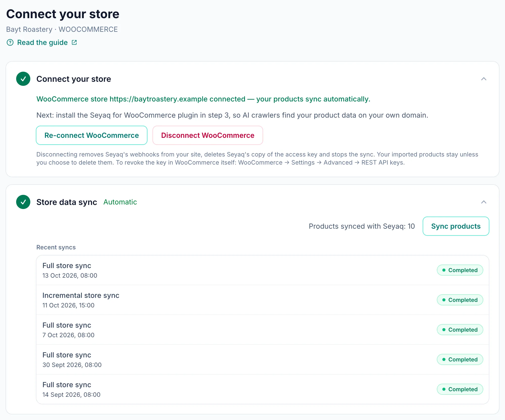Click the date 11 Oct 2026, 15:00
The height and width of the screenshot is (420, 505).
click(68, 305)
